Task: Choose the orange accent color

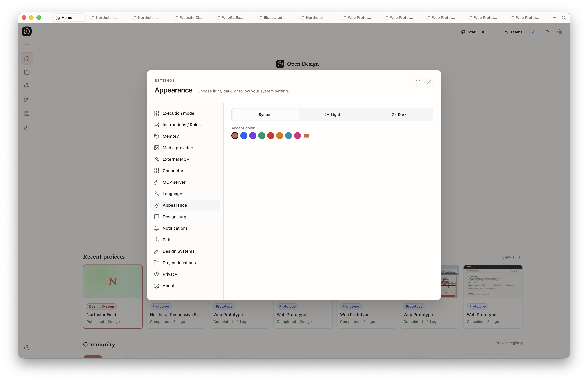Action: click(279, 136)
